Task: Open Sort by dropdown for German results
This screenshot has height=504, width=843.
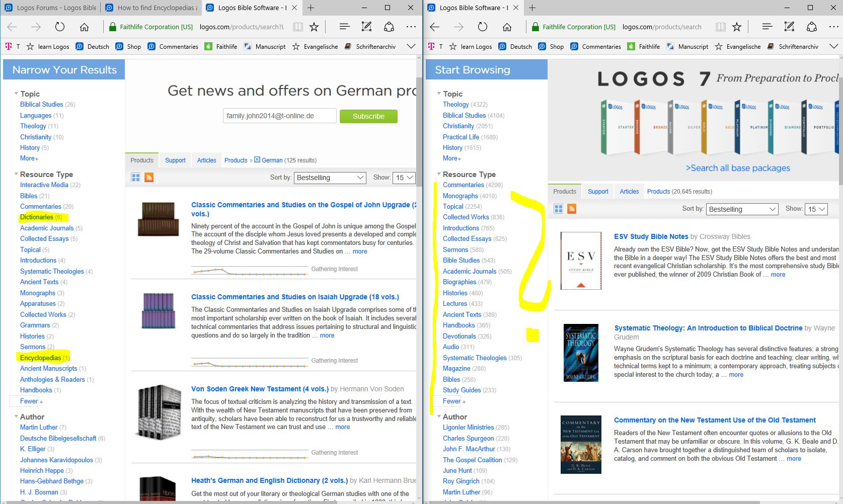Action: (330, 178)
